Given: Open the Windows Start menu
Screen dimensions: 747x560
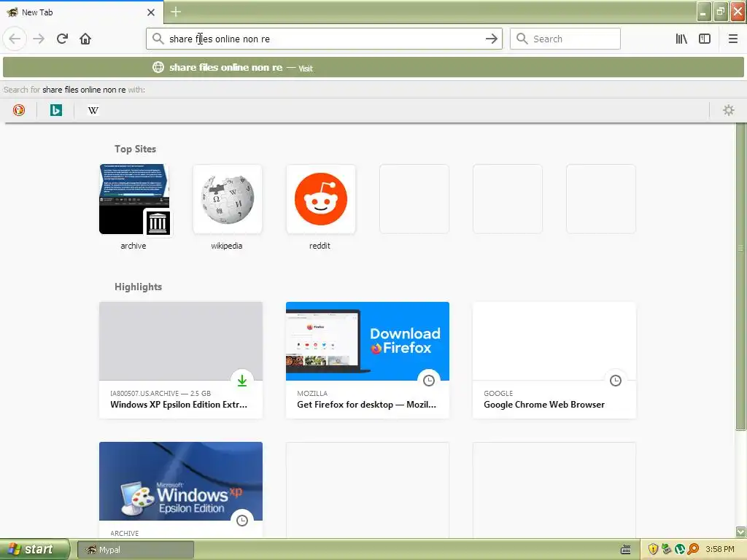Looking at the screenshot, I should click(34, 550).
